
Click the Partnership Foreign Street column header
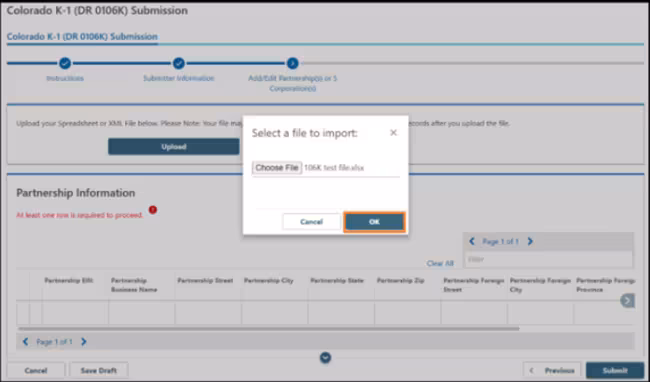(x=474, y=285)
